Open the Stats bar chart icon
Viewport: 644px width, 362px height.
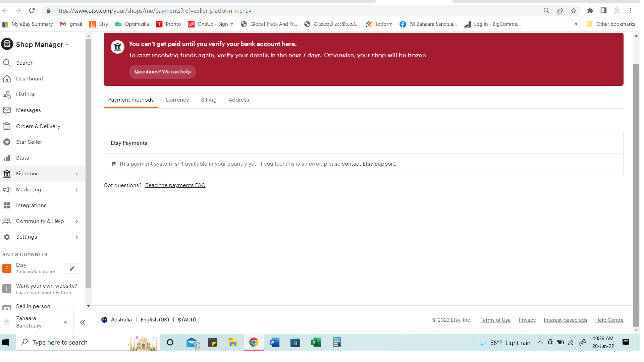7,158
